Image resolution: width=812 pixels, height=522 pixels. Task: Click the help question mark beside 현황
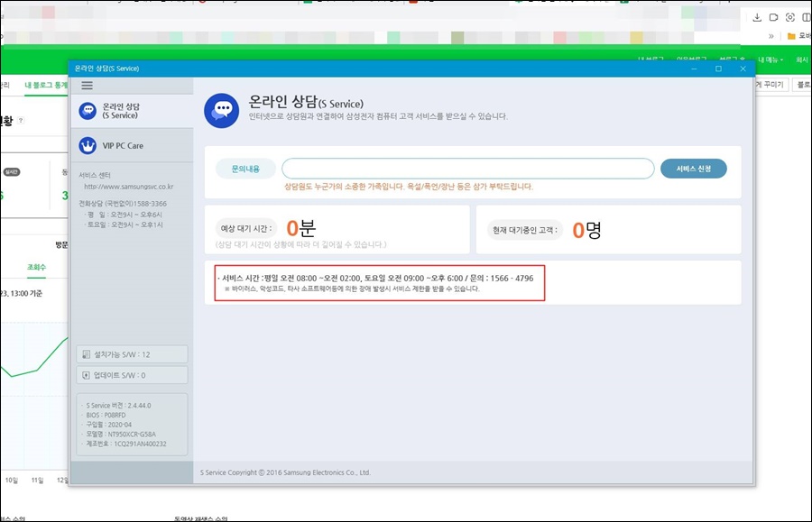click(x=21, y=120)
